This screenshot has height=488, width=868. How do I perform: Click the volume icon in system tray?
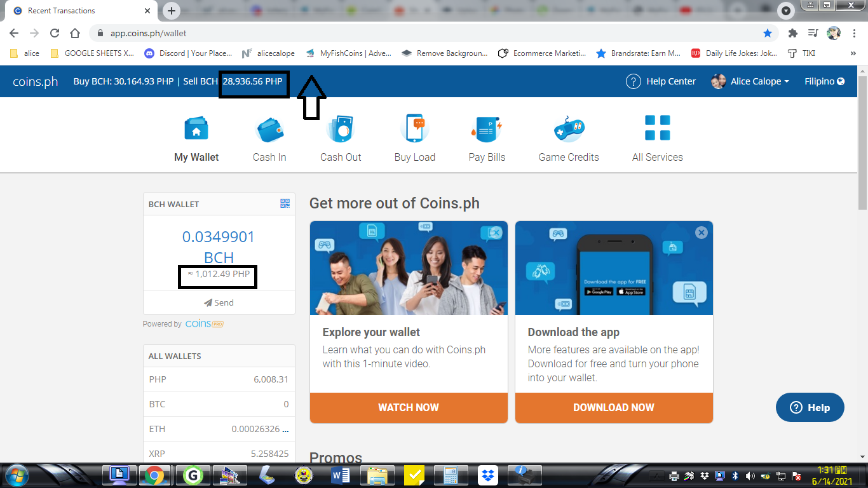pyautogui.click(x=750, y=476)
